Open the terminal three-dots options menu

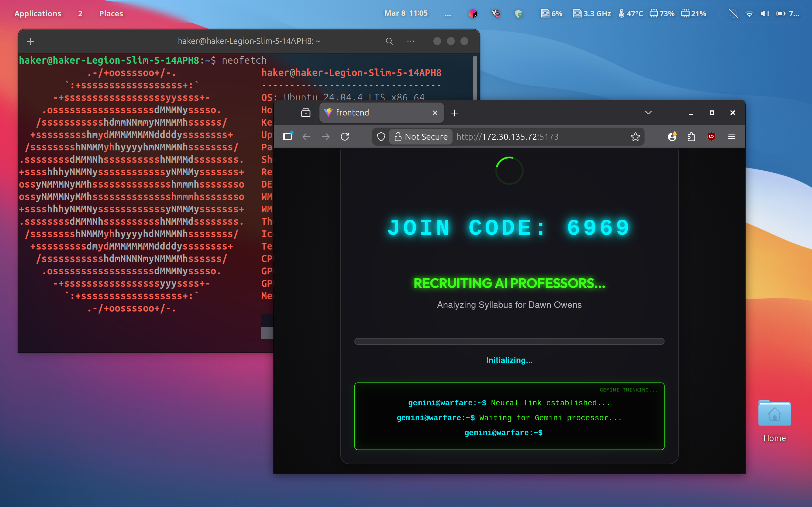point(411,41)
